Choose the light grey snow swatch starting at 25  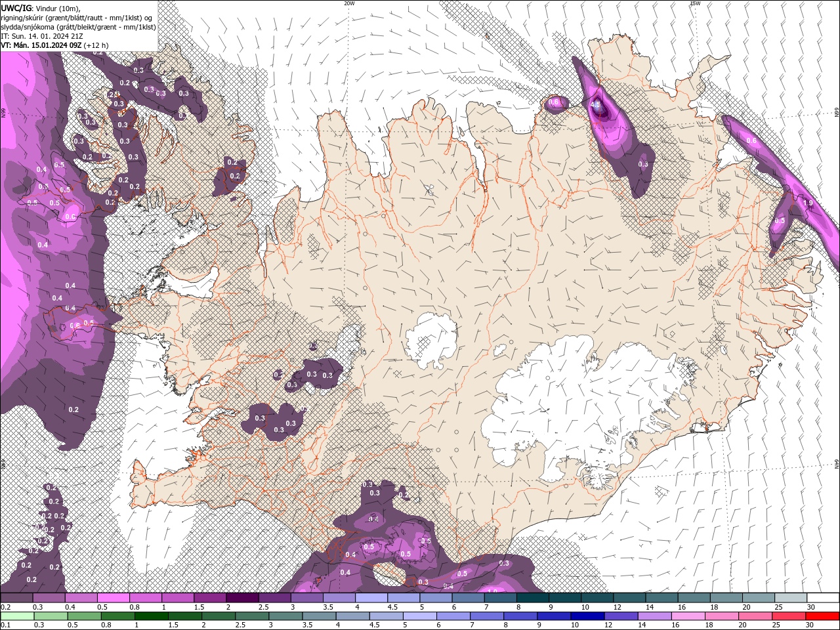(791, 598)
